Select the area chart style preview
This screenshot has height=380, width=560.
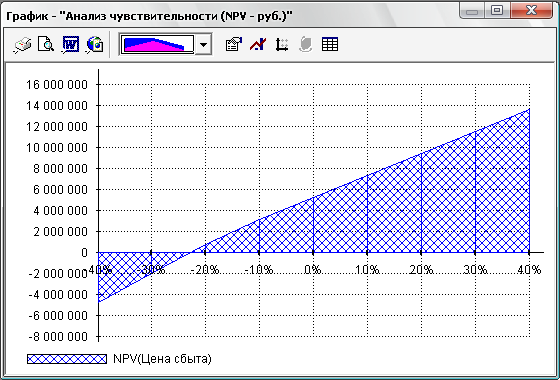point(157,45)
